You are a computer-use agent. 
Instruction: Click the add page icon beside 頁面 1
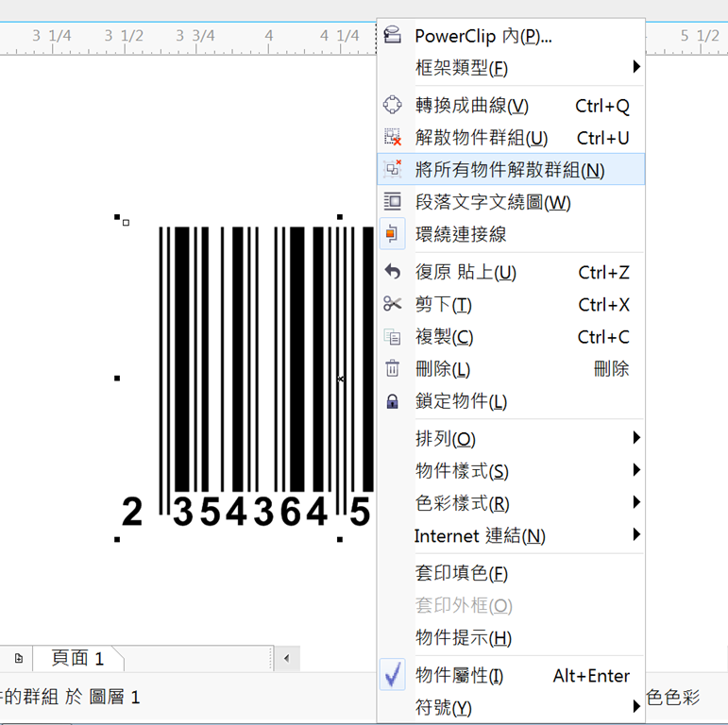click(19, 658)
